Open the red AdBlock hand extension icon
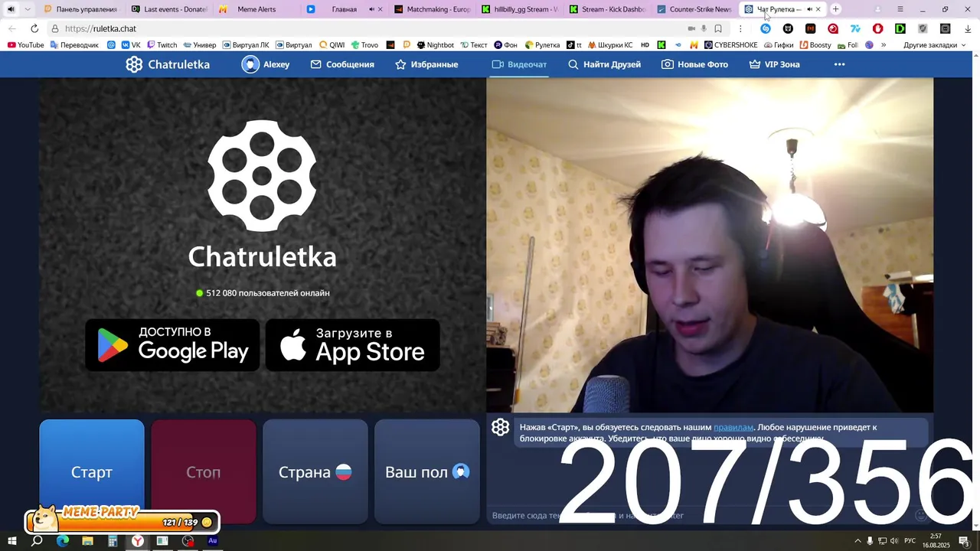The image size is (980, 551). coord(877,28)
